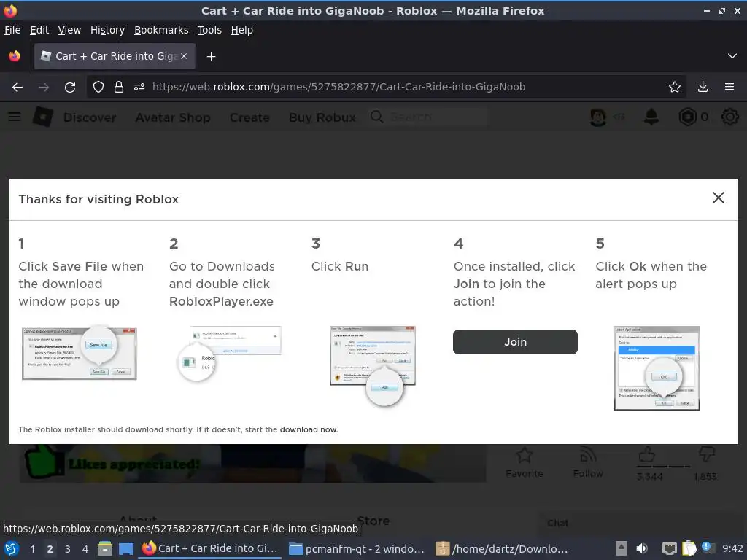Click the Roblox logo icon
Image resolution: width=747 pixels, height=560 pixels.
43,117
